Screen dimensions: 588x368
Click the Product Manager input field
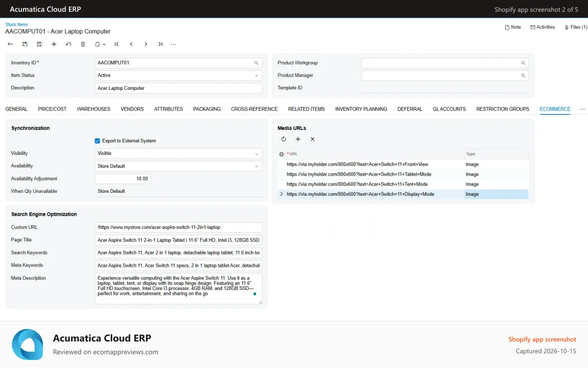tap(445, 76)
